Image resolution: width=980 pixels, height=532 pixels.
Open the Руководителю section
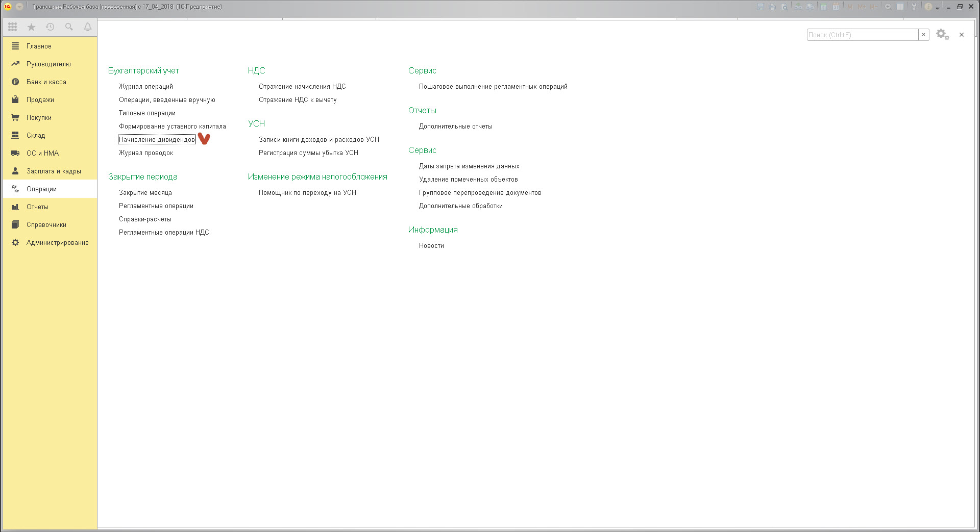click(x=50, y=64)
